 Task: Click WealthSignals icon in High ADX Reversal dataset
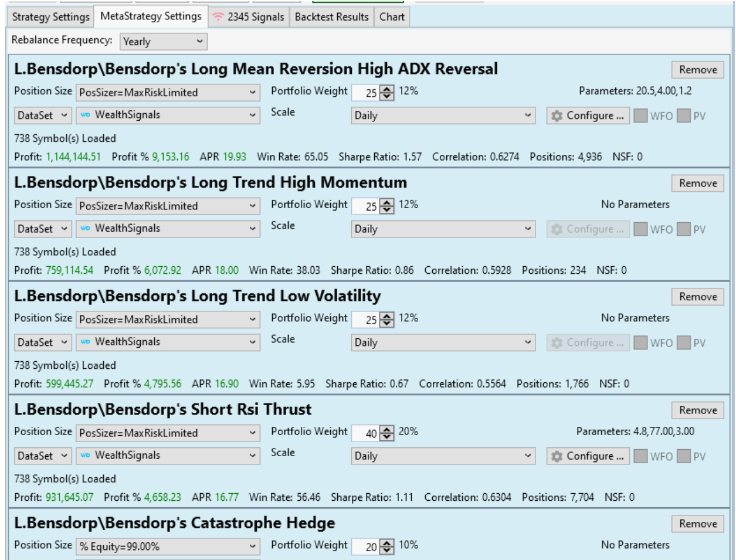tap(86, 115)
